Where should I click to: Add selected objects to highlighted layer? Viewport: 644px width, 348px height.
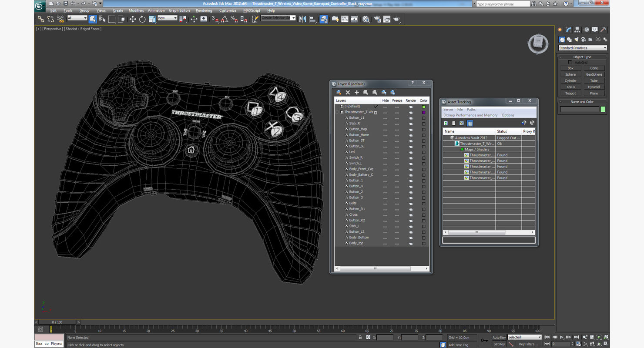pos(357,92)
